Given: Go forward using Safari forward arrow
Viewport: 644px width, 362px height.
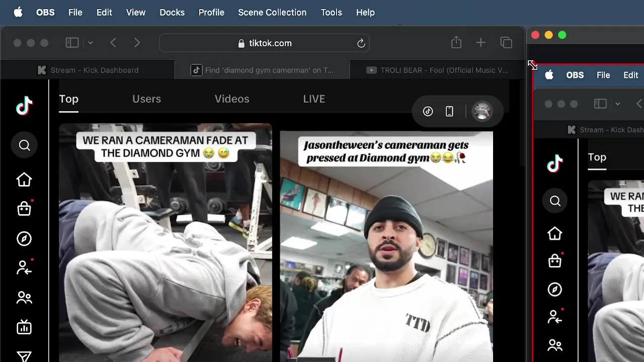Looking at the screenshot, I should (137, 43).
